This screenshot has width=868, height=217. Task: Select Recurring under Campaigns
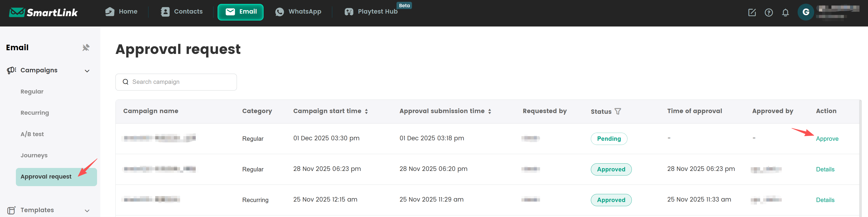click(x=35, y=113)
